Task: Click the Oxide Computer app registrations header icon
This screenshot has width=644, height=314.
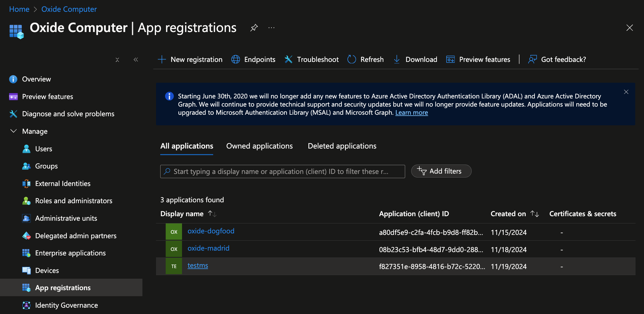Action: 16,32
